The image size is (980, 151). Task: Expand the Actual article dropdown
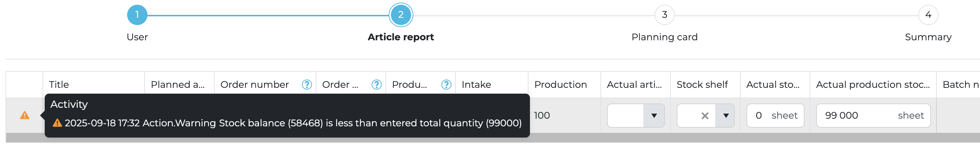click(653, 116)
